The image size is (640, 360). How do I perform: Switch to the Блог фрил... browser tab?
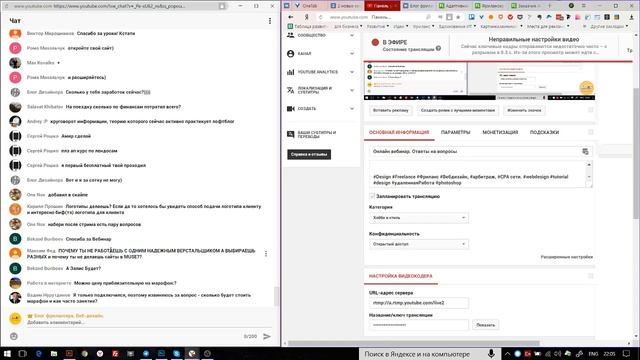pyautogui.click(x=419, y=6)
